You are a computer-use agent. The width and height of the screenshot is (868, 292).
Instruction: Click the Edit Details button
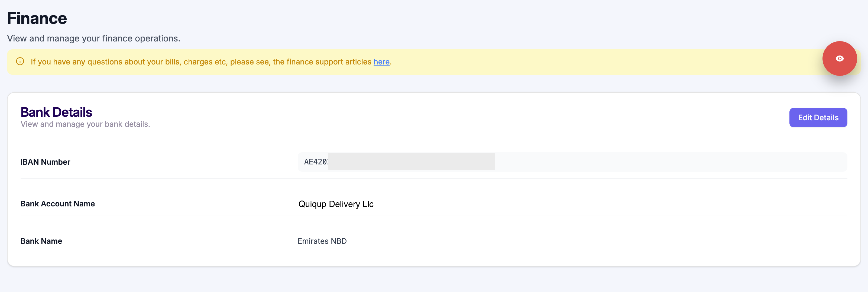tap(818, 118)
